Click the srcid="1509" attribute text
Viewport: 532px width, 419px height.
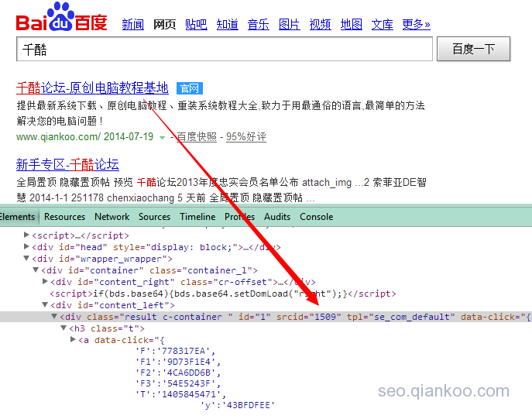pyautogui.click(x=308, y=317)
